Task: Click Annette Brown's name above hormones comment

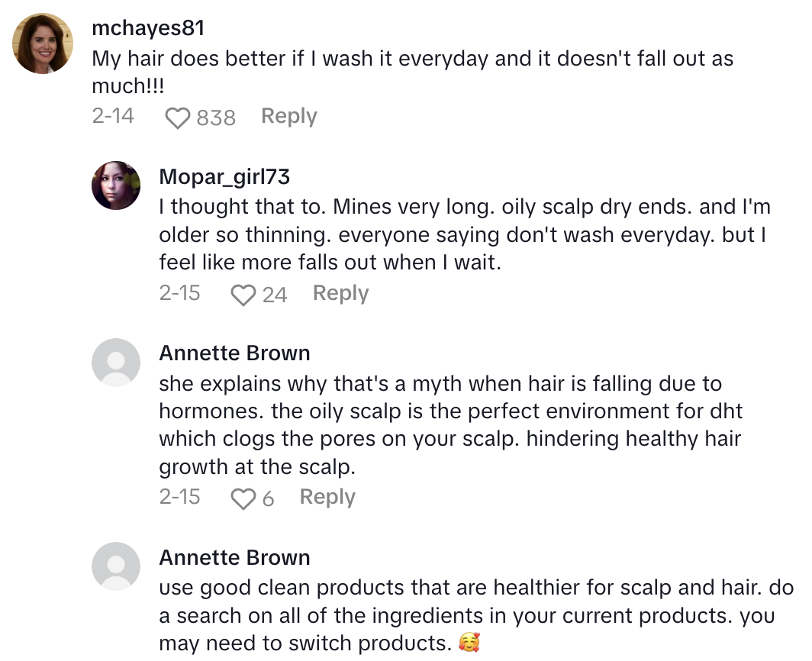Action: [234, 353]
